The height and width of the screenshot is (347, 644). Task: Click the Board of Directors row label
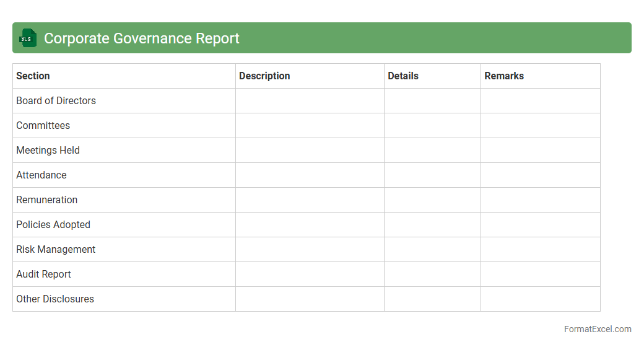56,101
